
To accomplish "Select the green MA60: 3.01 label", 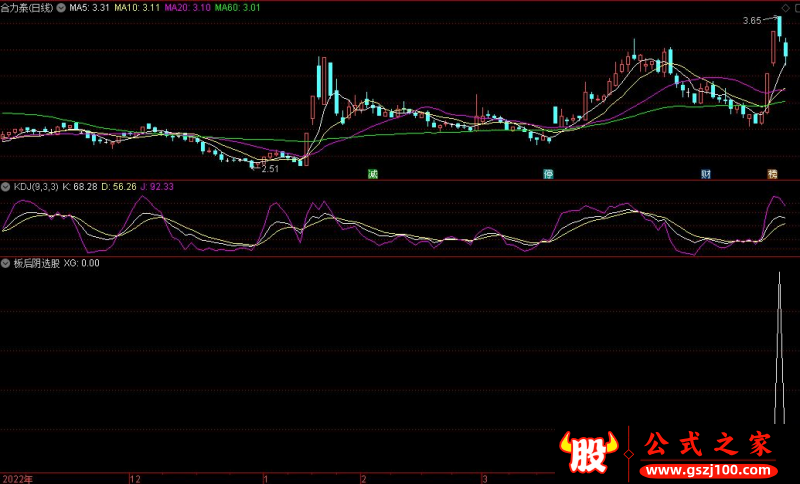I will pyautogui.click(x=238, y=7).
